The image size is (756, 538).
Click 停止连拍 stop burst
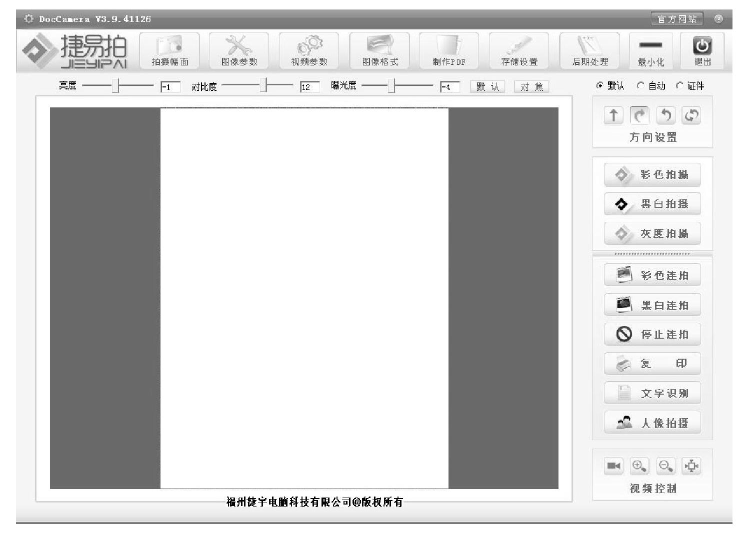click(652, 334)
